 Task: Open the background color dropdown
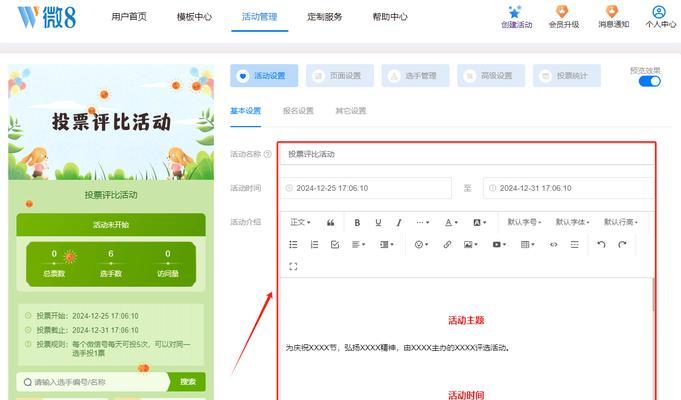(x=479, y=222)
